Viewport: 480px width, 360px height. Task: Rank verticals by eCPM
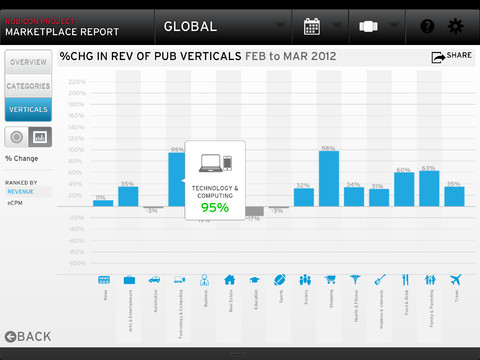15,203
